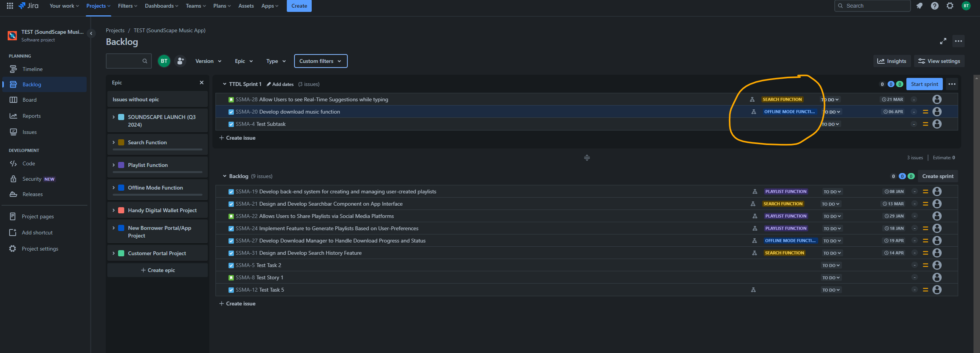The width and height of the screenshot is (980, 353).
Task: Click the child issues icon for SSMA-12
Action: 753,290
